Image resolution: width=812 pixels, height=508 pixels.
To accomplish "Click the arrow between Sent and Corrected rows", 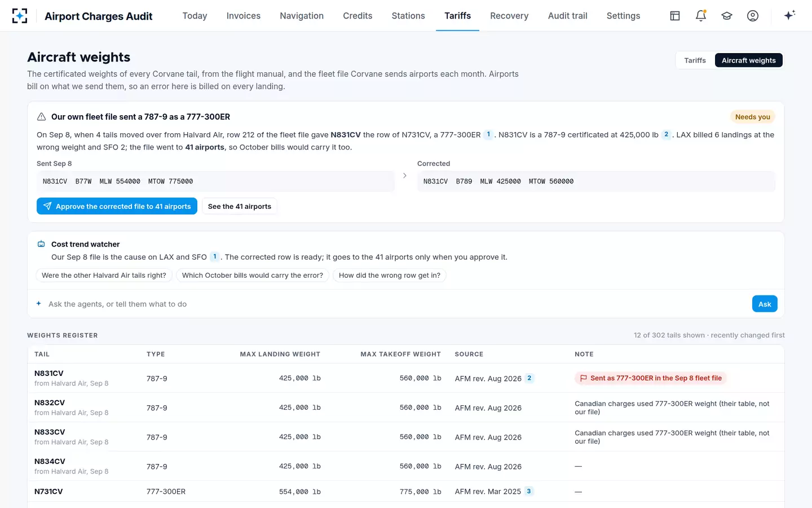I will point(405,176).
